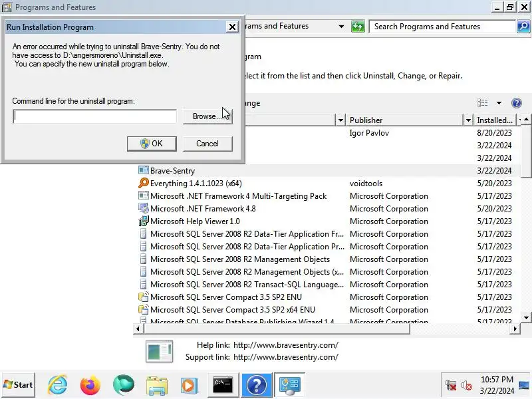The height and width of the screenshot is (399, 532).
Task: Click the search magnifier icon
Action: click(x=523, y=26)
